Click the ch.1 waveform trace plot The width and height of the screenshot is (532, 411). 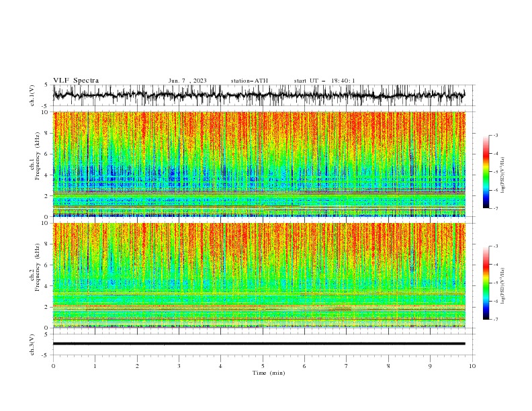tap(259, 95)
